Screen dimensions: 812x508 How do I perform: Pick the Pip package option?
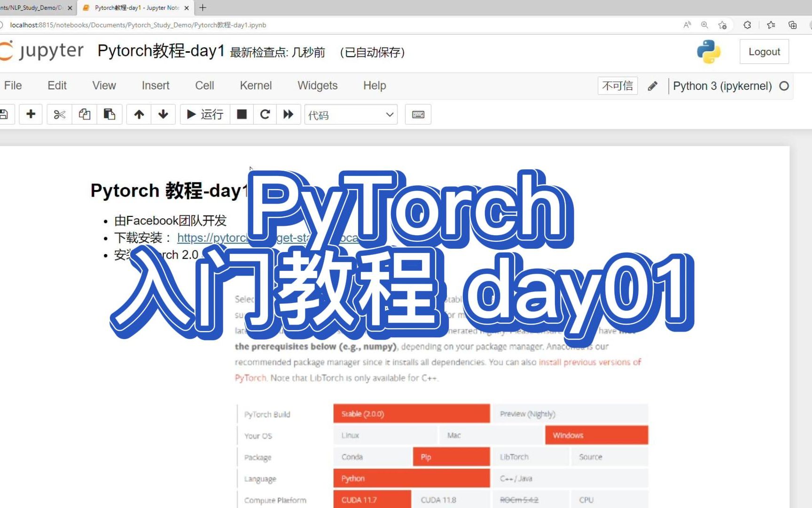452,457
